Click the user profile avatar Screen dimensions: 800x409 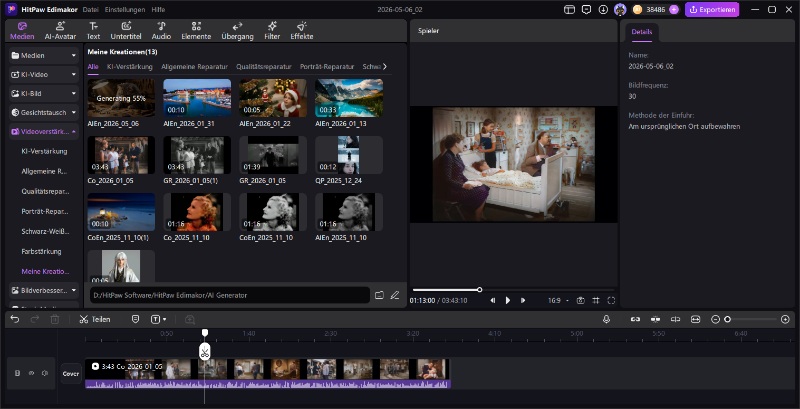620,10
